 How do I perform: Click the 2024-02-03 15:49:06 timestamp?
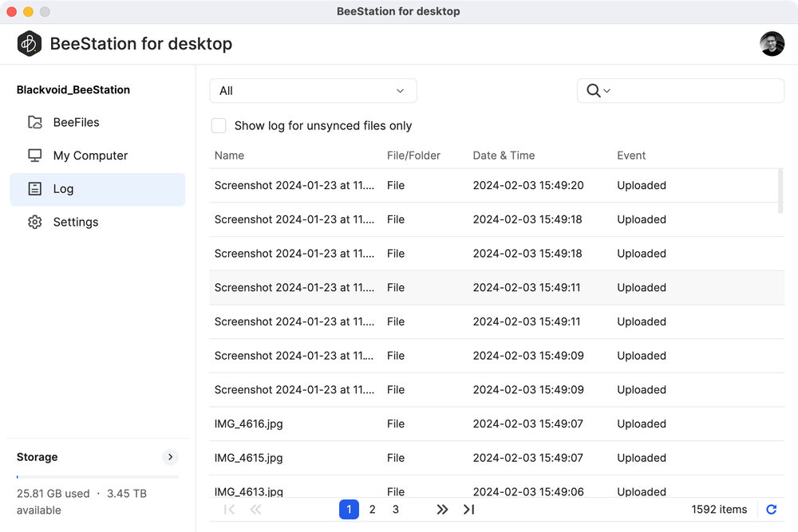pyautogui.click(x=528, y=491)
